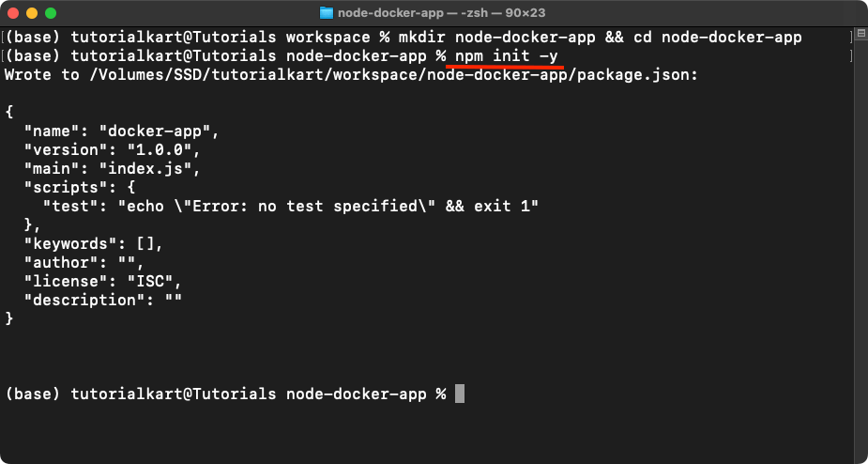
Task: Maximize the terminal using green button
Action: 51,13
